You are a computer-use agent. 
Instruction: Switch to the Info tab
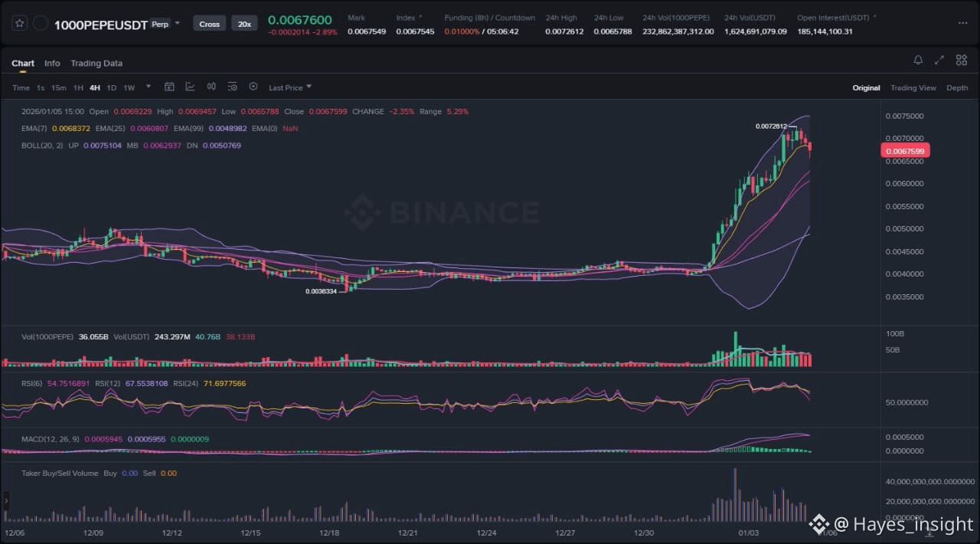pyautogui.click(x=52, y=64)
